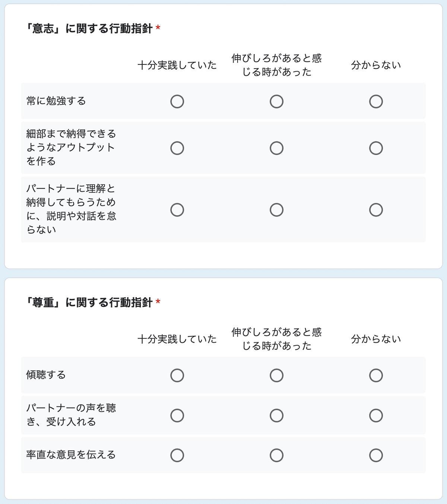Image resolution: width=447 pixels, height=504 pixels.
Task: Select 「十分実践していた」 for パートナーの声を聴き、受け入れる
Action: point(177,415)
